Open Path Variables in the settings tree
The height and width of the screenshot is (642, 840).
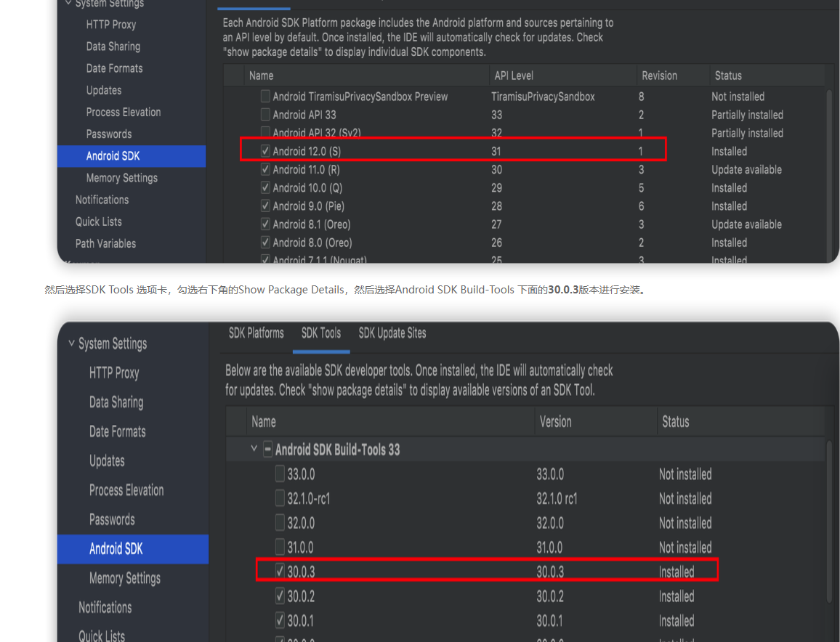(105, 243)
